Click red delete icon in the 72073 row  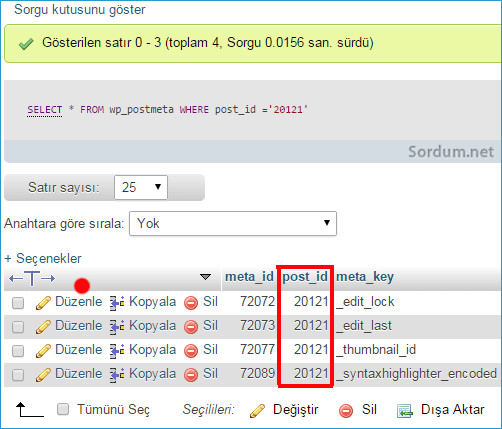click(x=191, y=327)
